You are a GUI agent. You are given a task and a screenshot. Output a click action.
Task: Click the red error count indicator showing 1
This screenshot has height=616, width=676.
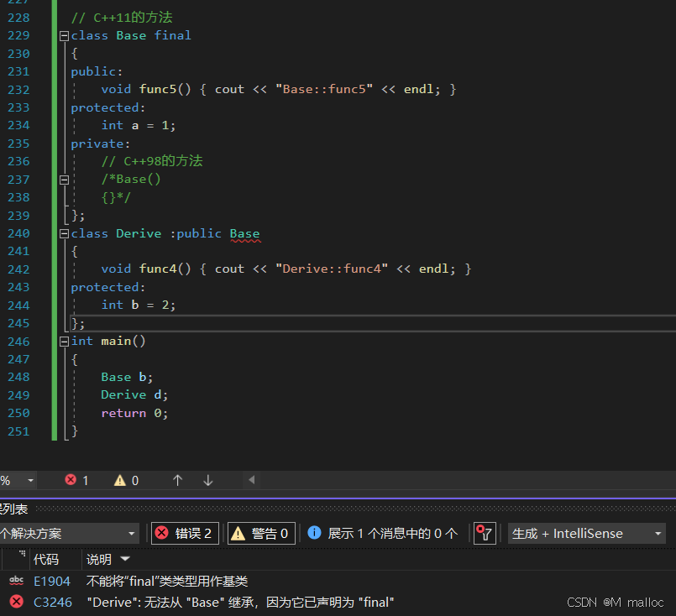click(x=76, y=480)
